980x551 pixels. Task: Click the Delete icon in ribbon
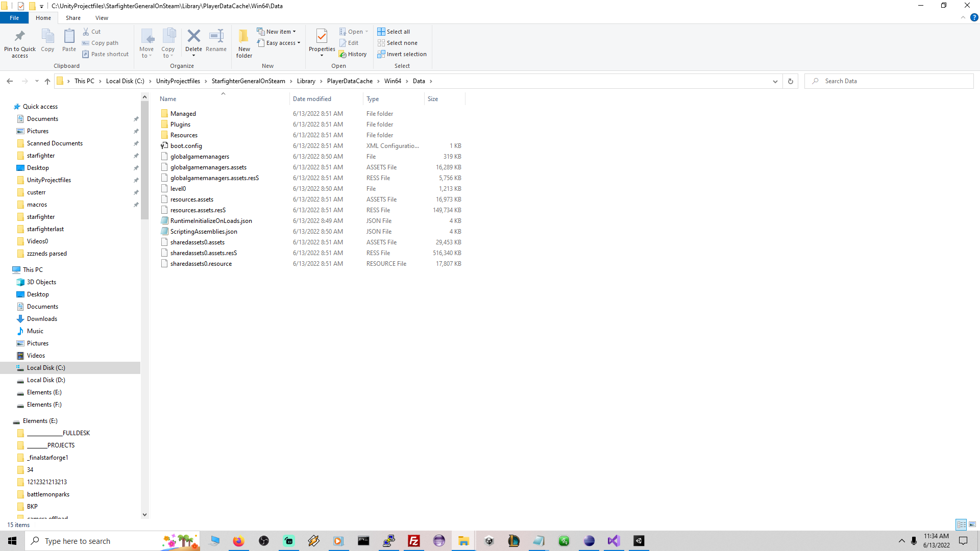[193, 37]
